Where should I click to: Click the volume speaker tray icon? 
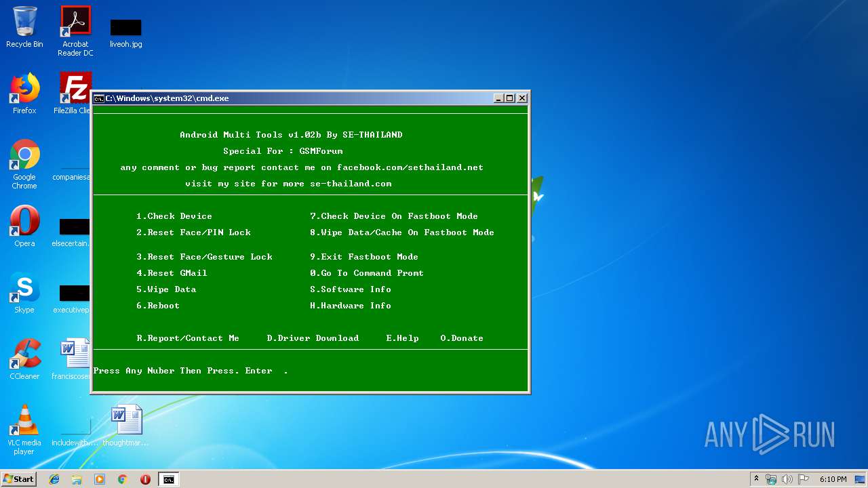click(x=787, y=479)
